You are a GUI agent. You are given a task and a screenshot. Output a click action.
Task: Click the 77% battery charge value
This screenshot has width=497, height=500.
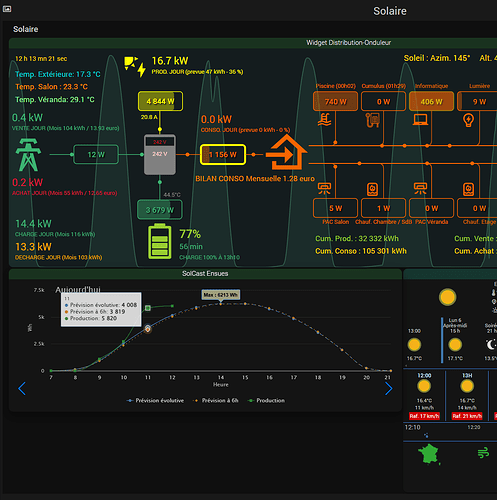point(190,234)
